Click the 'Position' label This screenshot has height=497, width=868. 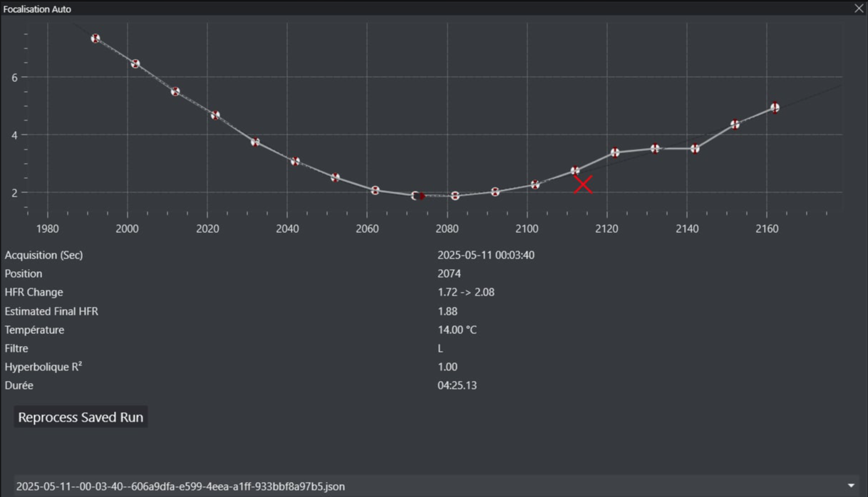pos(24,273)
